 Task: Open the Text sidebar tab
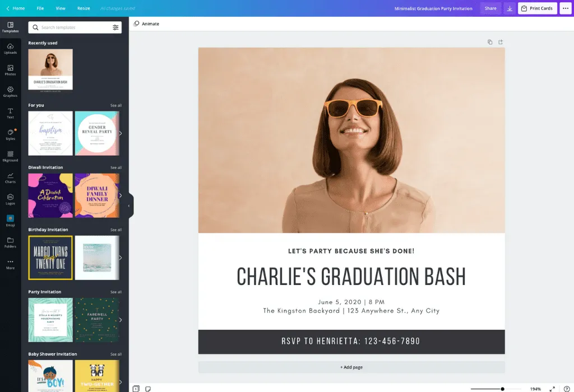[10, 113]
